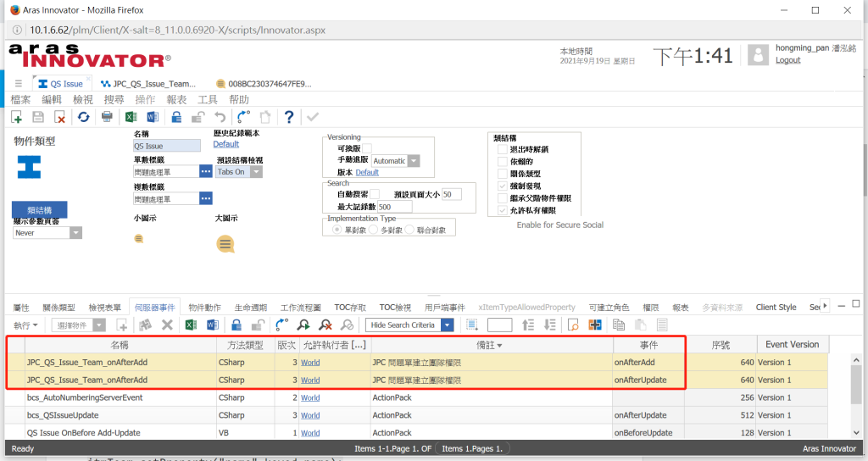Click the Logout link
868x461 pixels.
pyautogui.click(x=787, y=60)
